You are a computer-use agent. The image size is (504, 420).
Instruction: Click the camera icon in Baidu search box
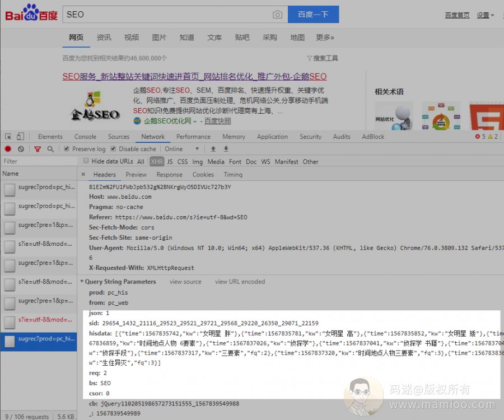click(277, 15)
